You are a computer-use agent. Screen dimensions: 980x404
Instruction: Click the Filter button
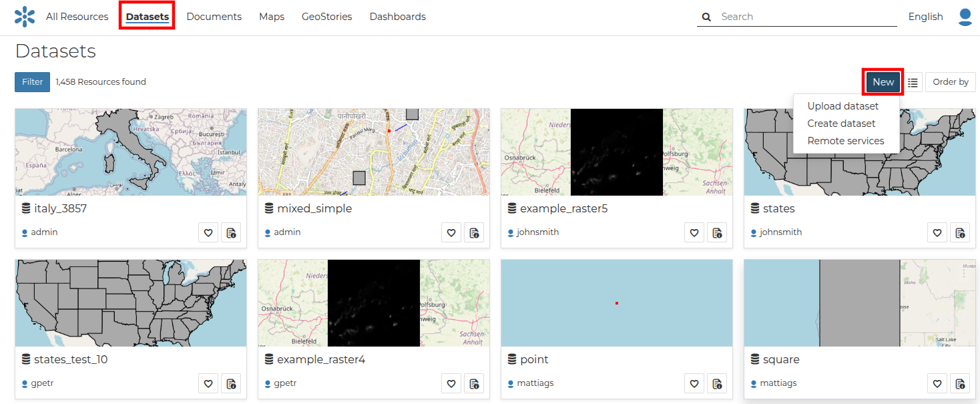pos(32,82)
